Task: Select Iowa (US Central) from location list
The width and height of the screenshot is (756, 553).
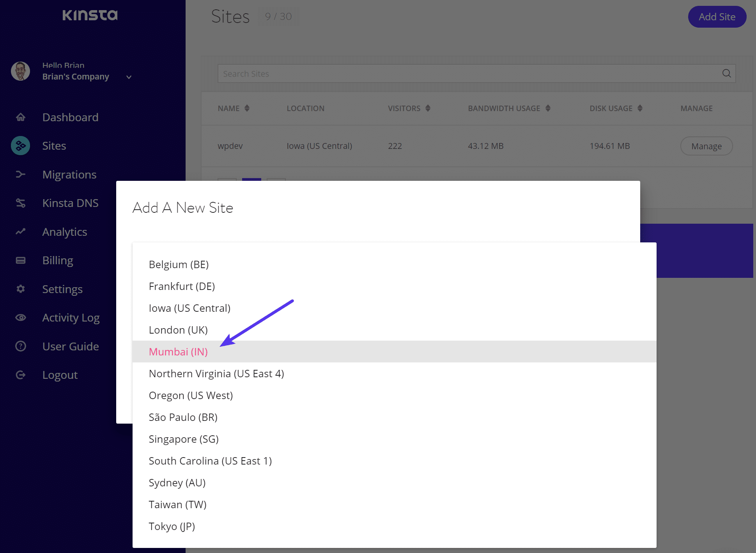Action: pos(189,308)
